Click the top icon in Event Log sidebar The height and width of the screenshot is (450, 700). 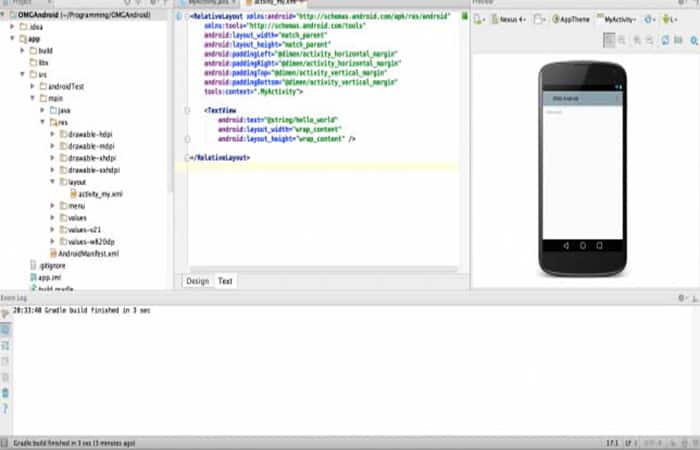pyautogui.click(x=5, y=314)
